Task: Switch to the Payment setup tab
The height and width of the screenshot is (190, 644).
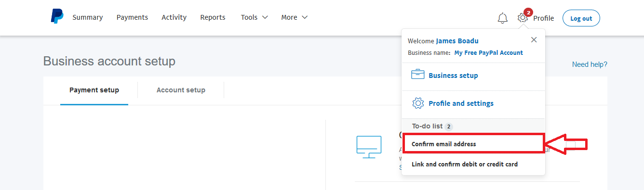Action: 94,90
